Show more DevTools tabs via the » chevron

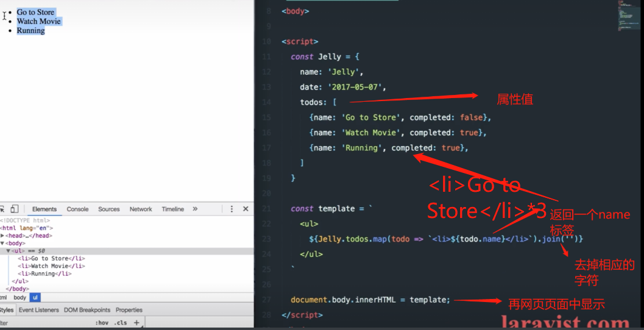click(x=195, y=209)
